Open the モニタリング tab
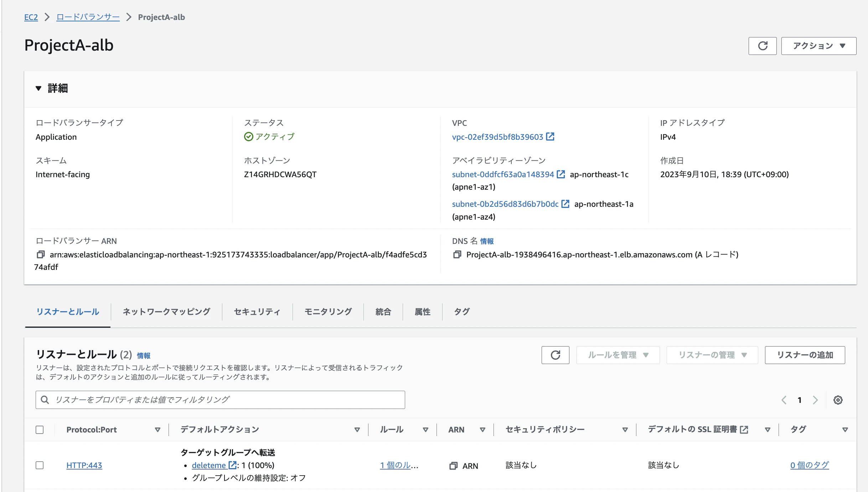This screenshot has width=868, height=492. click(x=328, y=312)
